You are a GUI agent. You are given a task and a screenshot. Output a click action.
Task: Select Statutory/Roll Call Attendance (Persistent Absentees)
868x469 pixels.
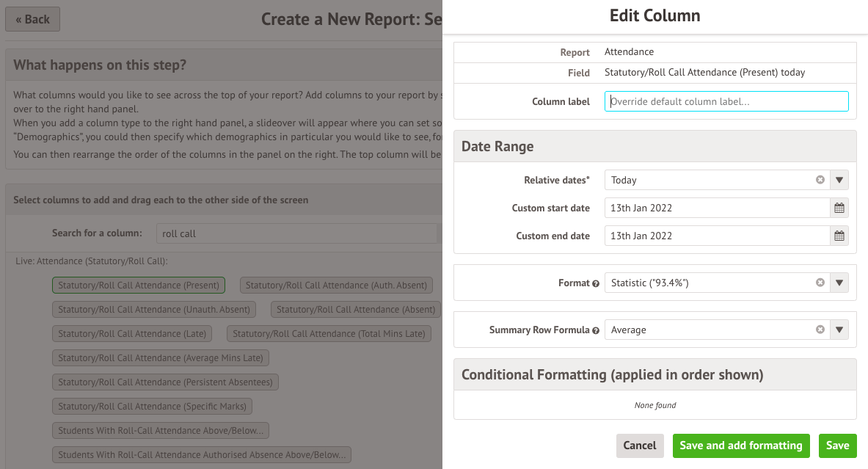[x=165, y=382]
